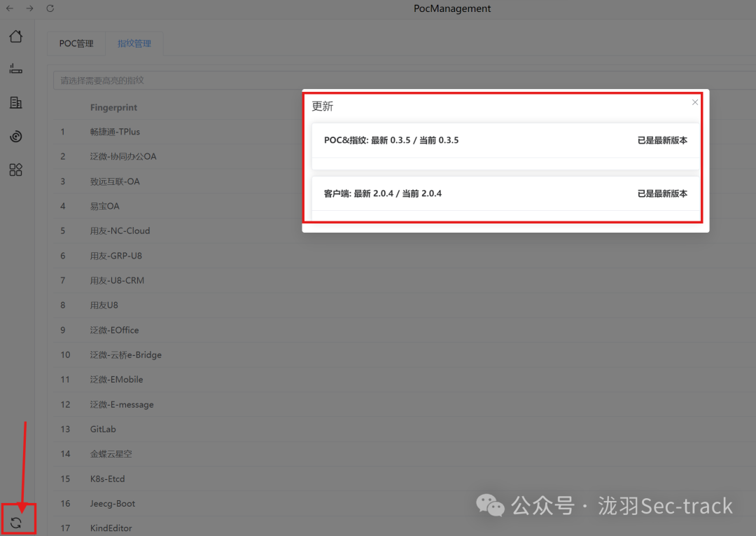Open the building/company sidebar icon
Image resolution: width=756 pixels, height=536 pixels.
coord(16,102)
